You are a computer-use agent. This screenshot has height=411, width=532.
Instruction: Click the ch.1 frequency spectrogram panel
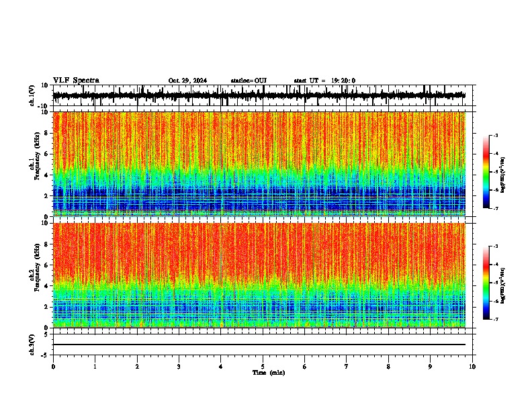[259, 164]
